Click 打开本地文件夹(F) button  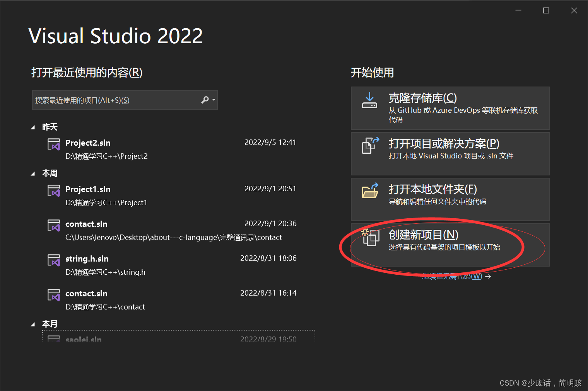point(450,199)
